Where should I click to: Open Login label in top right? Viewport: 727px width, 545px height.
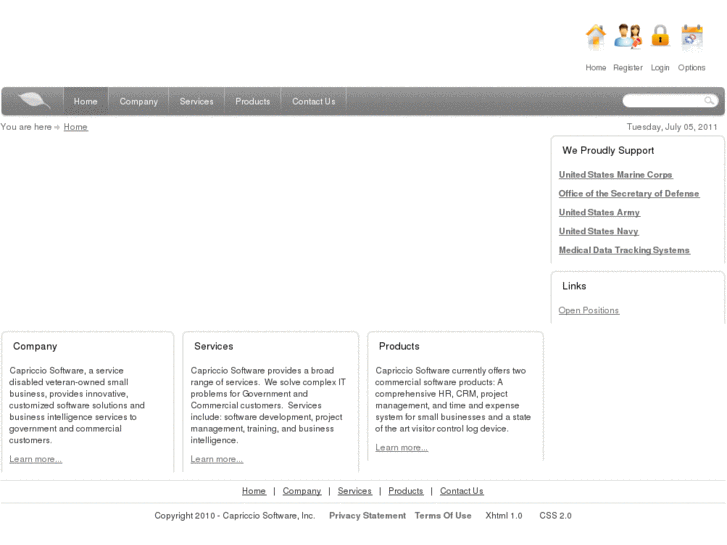660,68
